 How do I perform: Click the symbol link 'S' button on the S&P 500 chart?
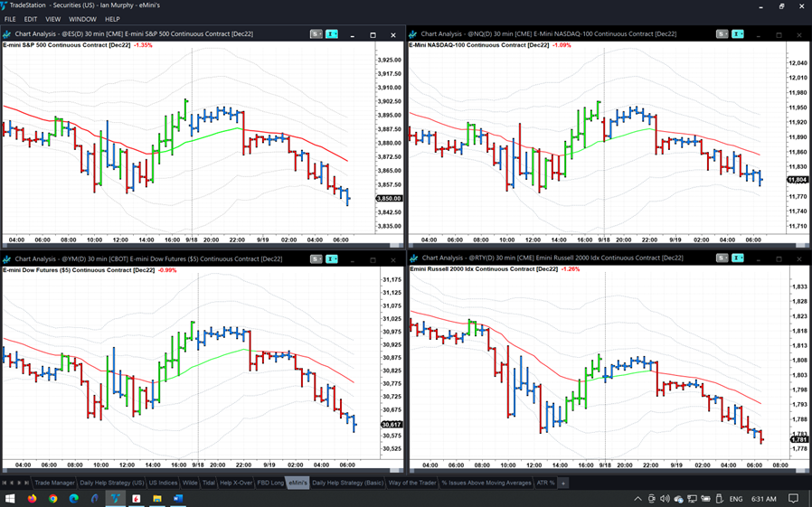coord(316,34)
